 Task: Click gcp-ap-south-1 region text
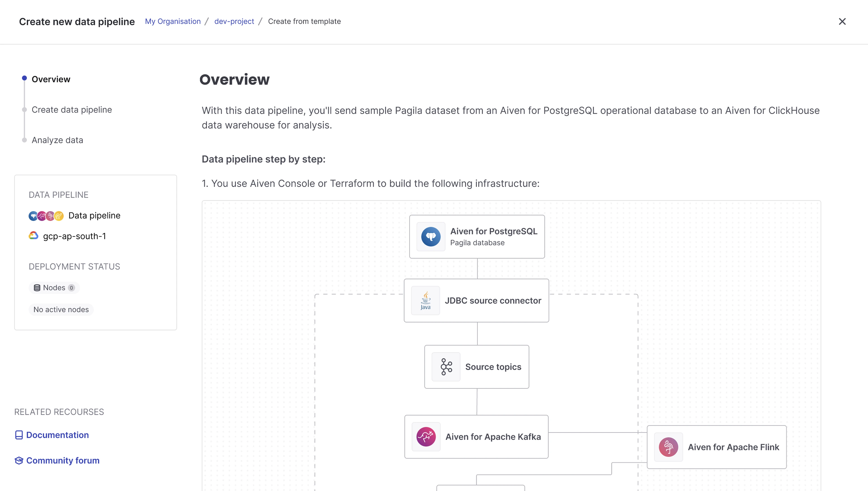pos(75,236)
